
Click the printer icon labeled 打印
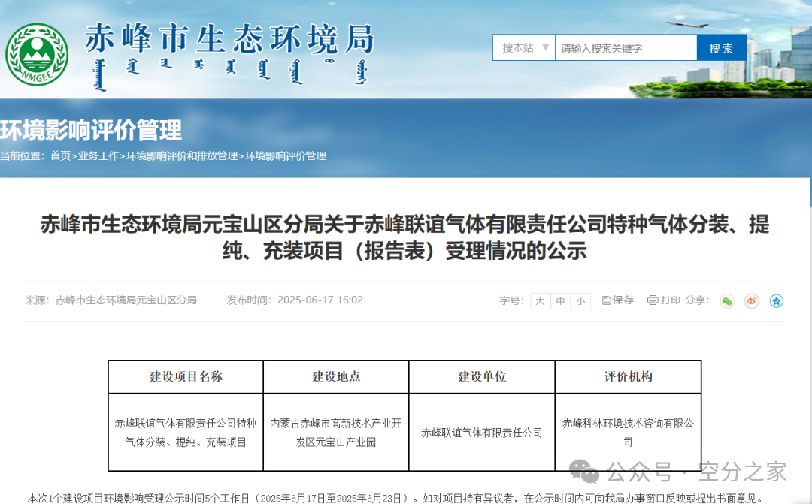pos(663,300)
